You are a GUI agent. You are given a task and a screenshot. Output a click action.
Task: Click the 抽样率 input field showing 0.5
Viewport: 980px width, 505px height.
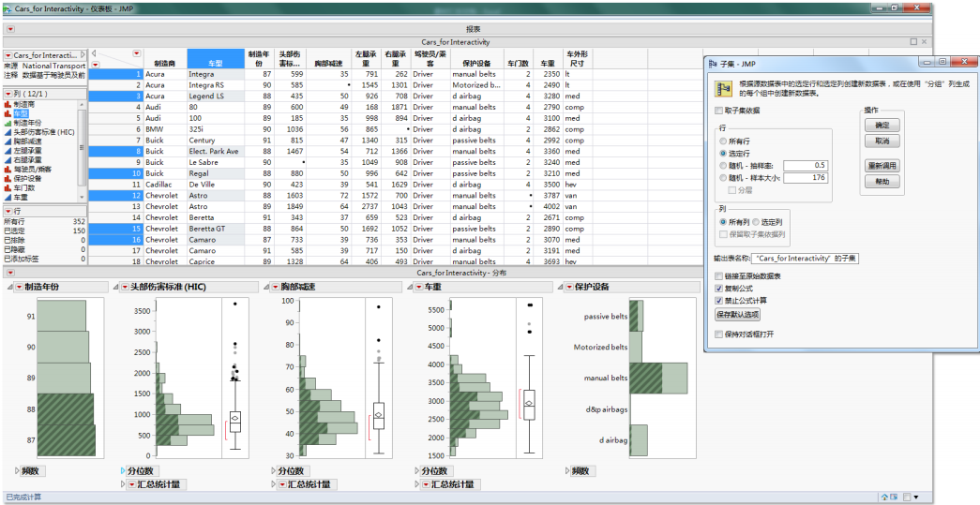tap(805, 166)
